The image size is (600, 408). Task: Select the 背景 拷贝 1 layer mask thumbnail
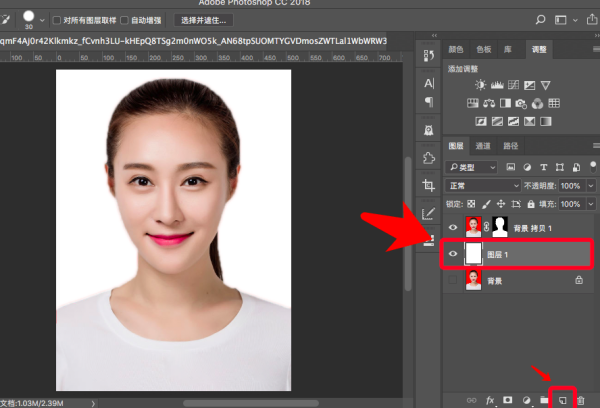point(500,227)
